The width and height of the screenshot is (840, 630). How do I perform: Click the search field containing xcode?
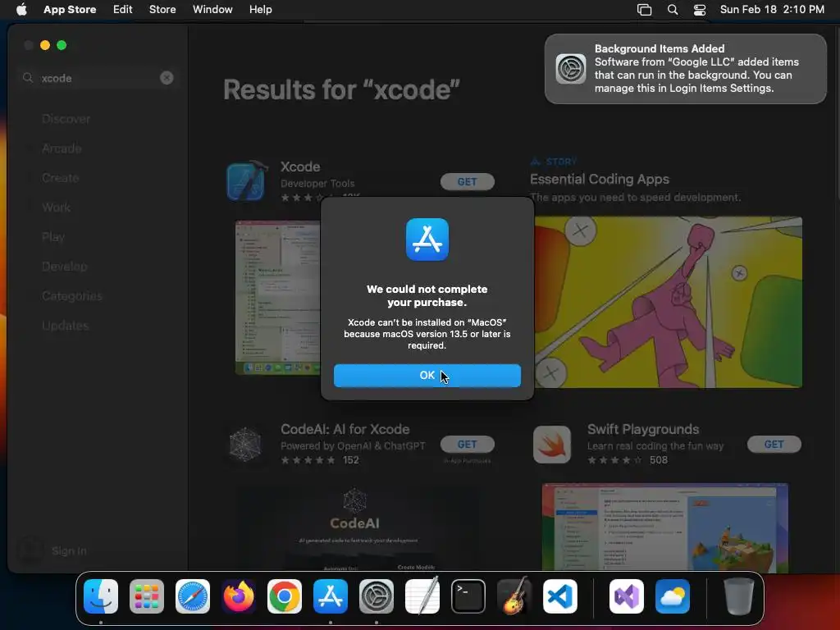pyautogui.click(x=98, y=78)
